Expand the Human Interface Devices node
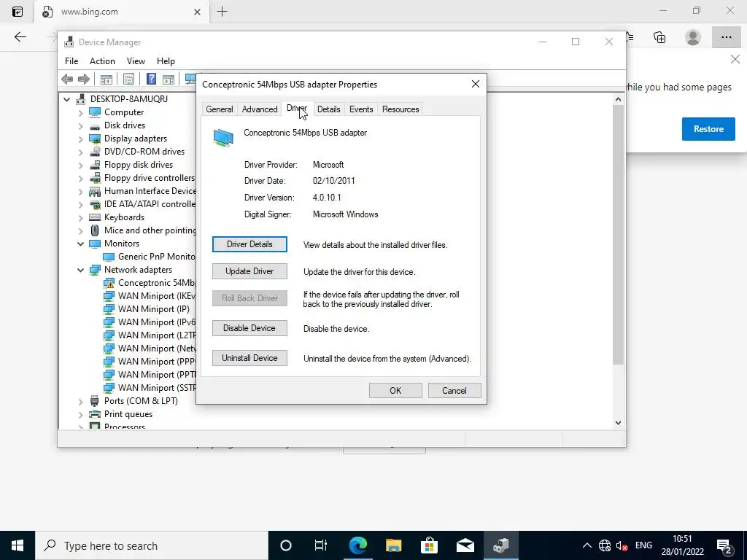The image size is (747, 560). click(80, 192)
